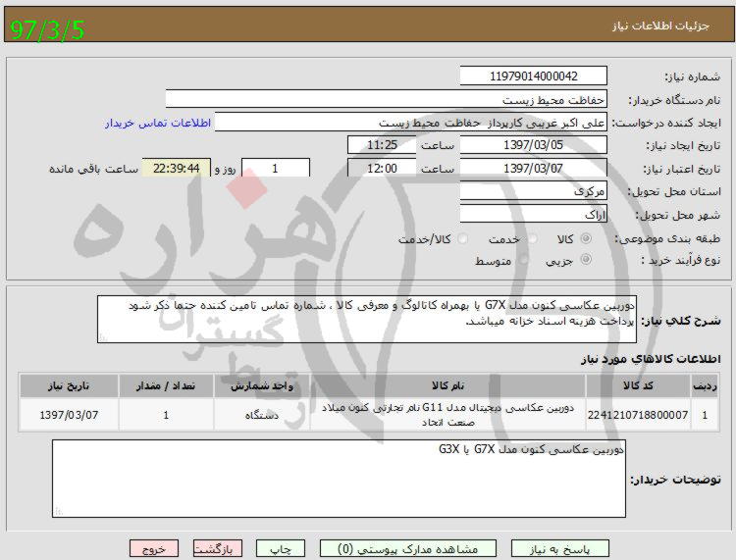The image size is (736, 560).
Task: Click the ساعت باقی مانده label
Action: tap(94, 169)
